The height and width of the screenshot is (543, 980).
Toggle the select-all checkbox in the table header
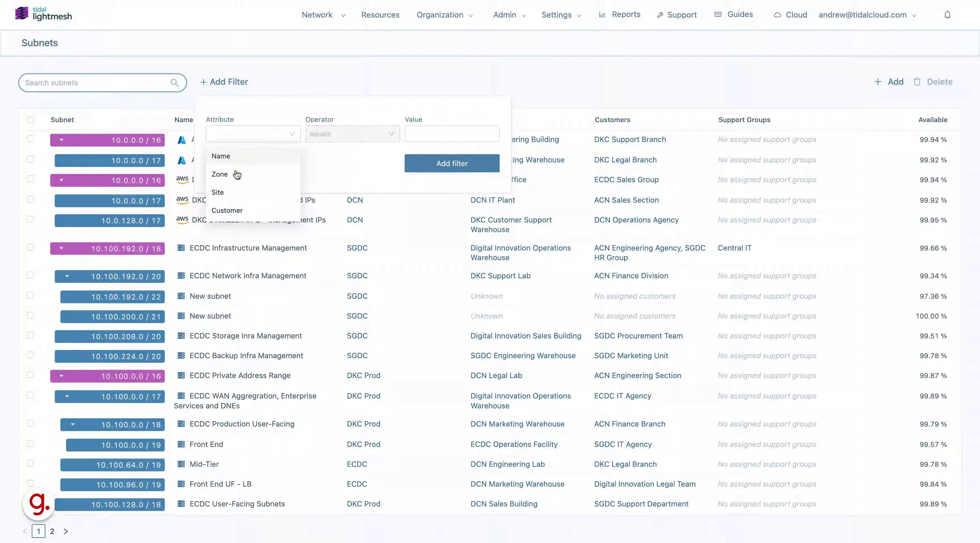tap(30, 120)
